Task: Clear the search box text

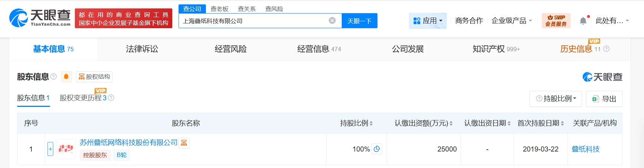Action: click(332, 20)
